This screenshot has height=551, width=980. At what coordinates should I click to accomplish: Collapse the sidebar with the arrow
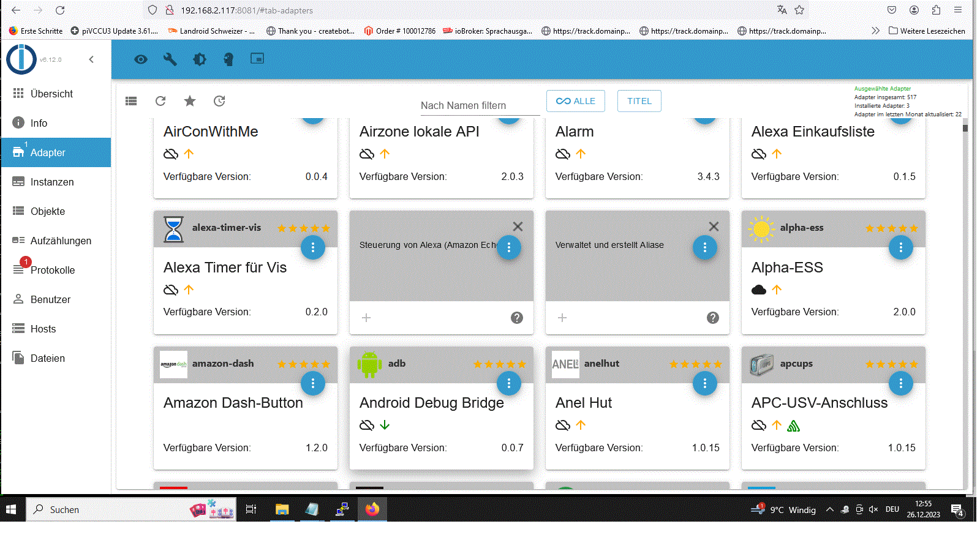pos(91,59)
